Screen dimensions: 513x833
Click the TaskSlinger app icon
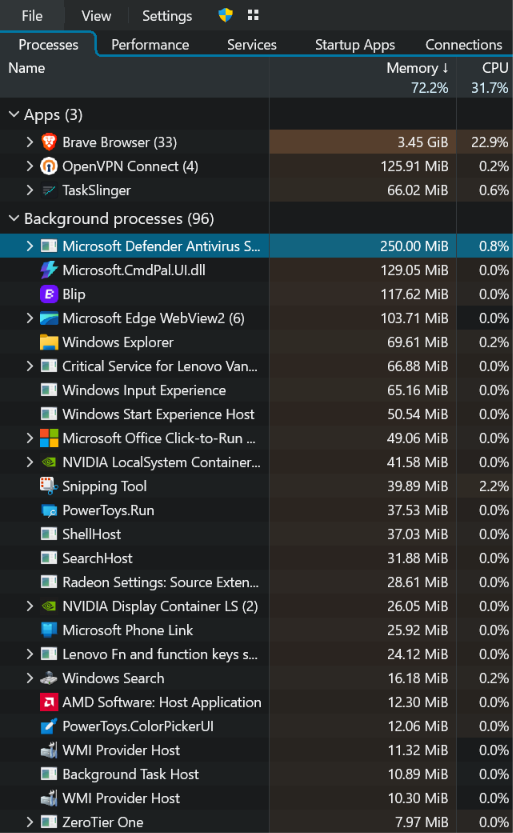[x=49, y=190]
